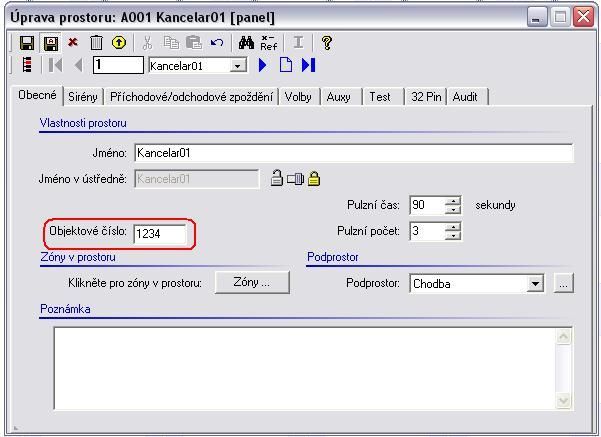Click the yellow up-arrow upload icon
Viewport: 601px width, 437px height.
(117, 43)
